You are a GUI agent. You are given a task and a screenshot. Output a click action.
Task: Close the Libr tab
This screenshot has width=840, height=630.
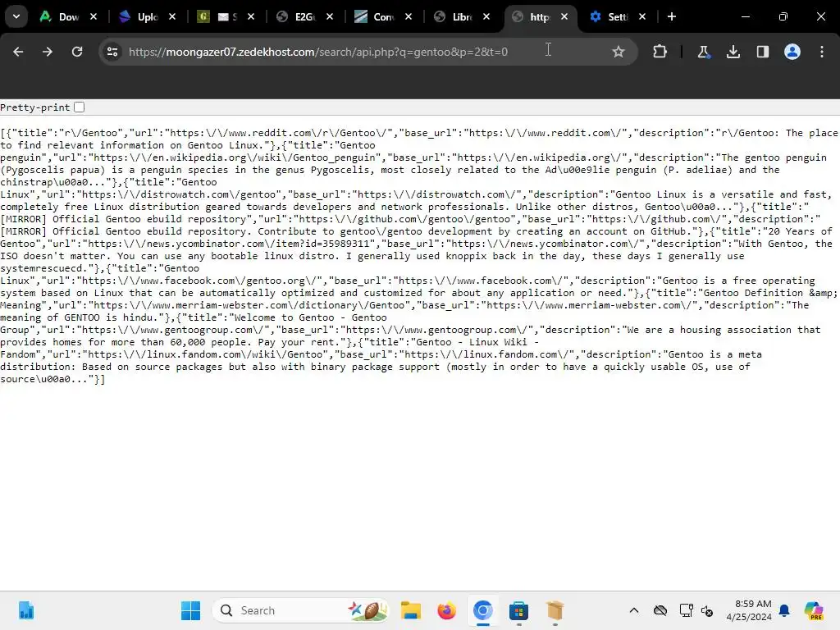(x=486, y=16)
